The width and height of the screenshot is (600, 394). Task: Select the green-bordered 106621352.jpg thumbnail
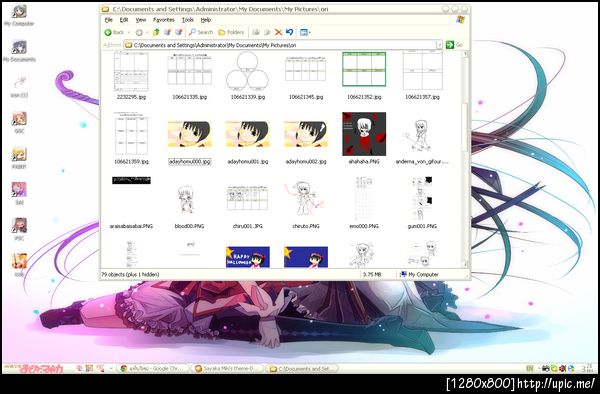tap(364, 69)
